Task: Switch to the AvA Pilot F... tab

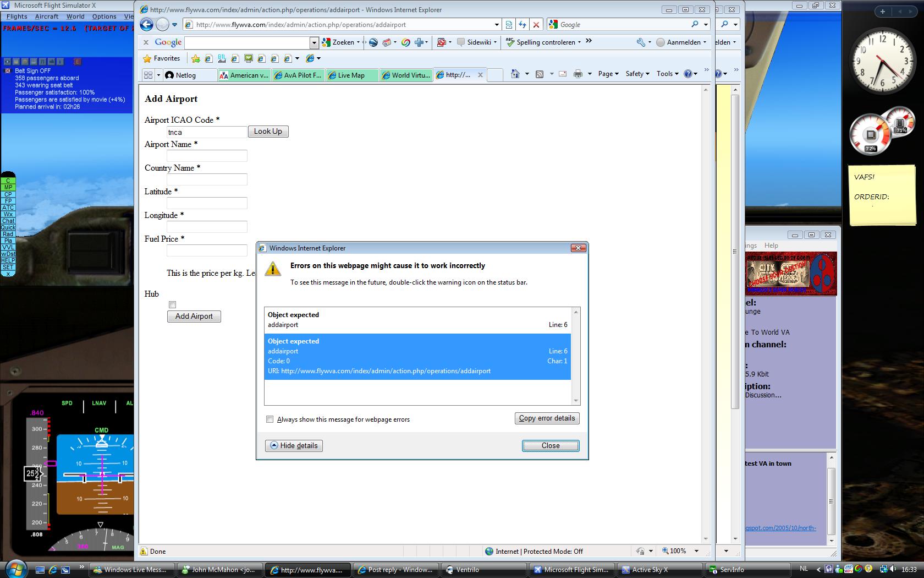Action: tap(298, 75)
